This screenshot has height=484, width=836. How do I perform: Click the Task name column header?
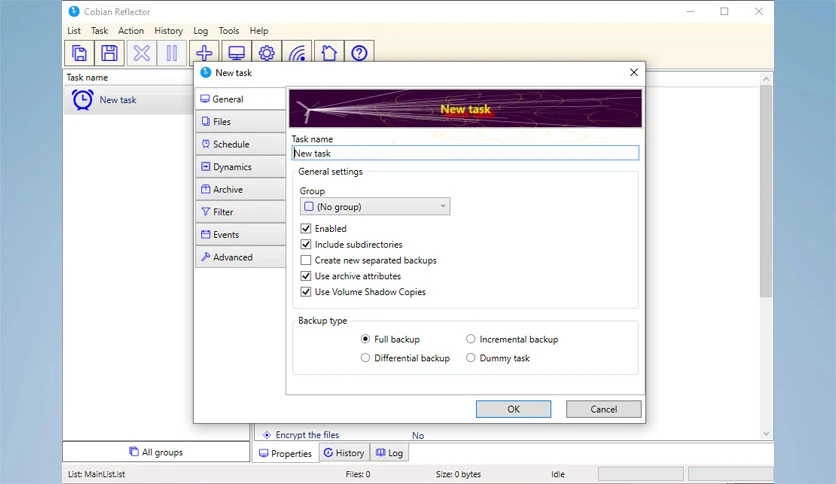(x=87, y=77)
